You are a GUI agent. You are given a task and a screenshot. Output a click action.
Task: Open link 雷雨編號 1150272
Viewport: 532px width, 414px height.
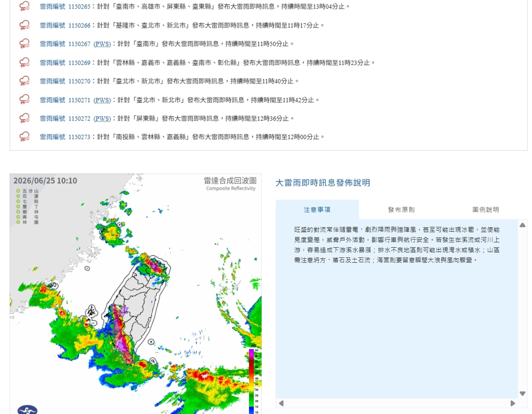coord(65,118)
